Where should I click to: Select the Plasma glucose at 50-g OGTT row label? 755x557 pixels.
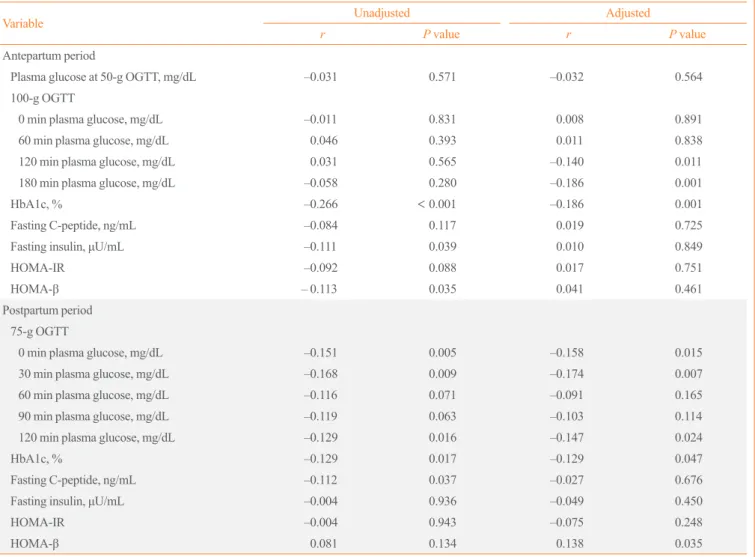coord(103,77)
